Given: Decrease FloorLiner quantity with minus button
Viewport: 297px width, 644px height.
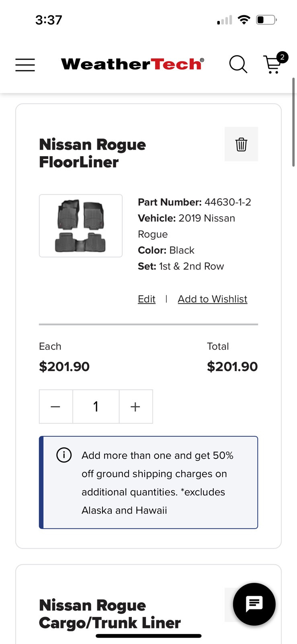Looking at the screenshot, I should coord(55,407).
